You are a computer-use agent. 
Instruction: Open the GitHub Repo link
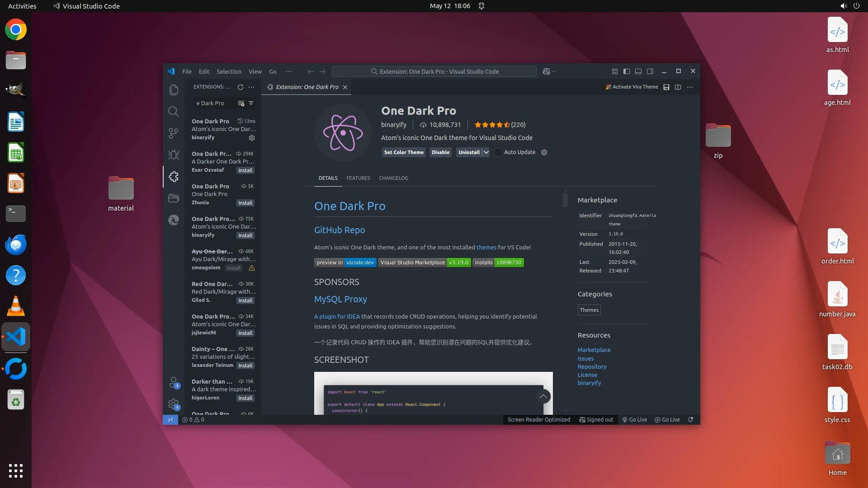click(340, 230)
